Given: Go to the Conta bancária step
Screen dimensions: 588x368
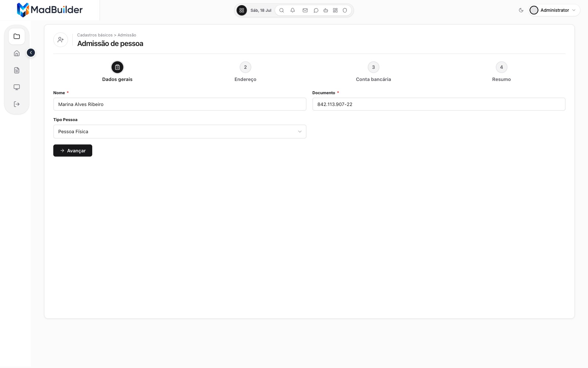Looking at the screenshot, I should [x=373, y=72].
